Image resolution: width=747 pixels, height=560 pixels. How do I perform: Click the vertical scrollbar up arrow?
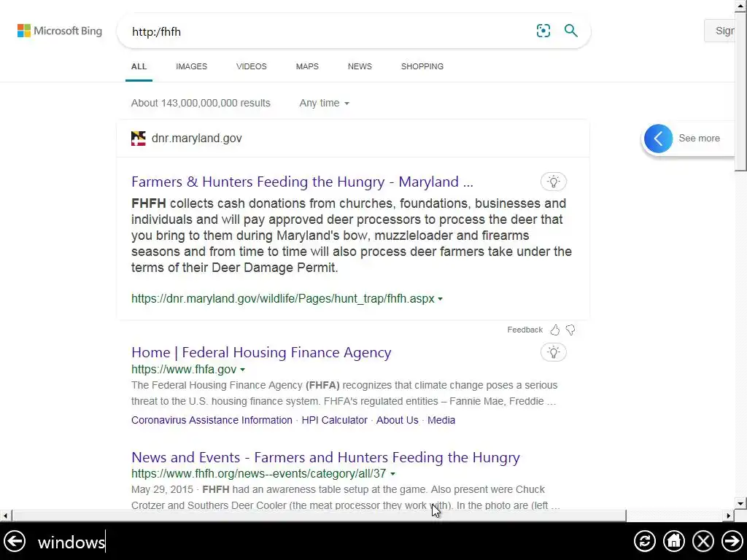click(740, 5)
